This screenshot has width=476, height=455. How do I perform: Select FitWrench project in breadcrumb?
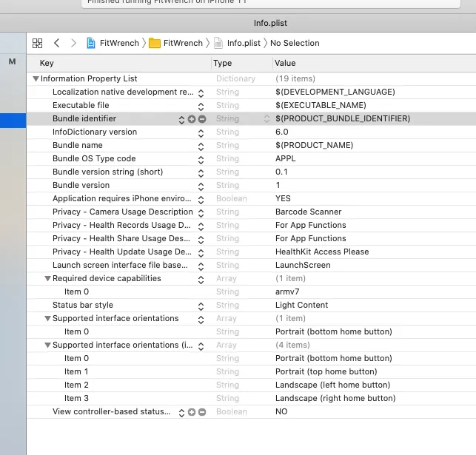point(119,43)
